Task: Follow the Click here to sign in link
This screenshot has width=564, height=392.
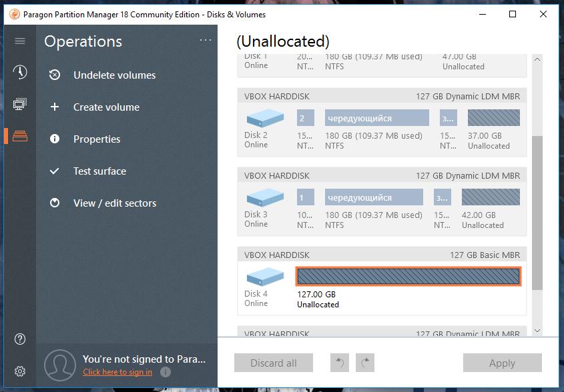Action: pos(117,372)
